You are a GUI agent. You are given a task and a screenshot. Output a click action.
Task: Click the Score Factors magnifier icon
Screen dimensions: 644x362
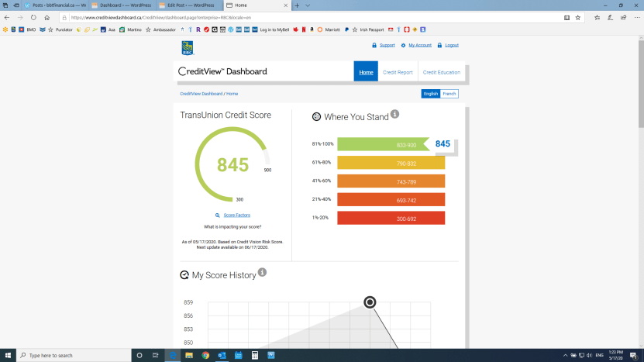[218, 215]
